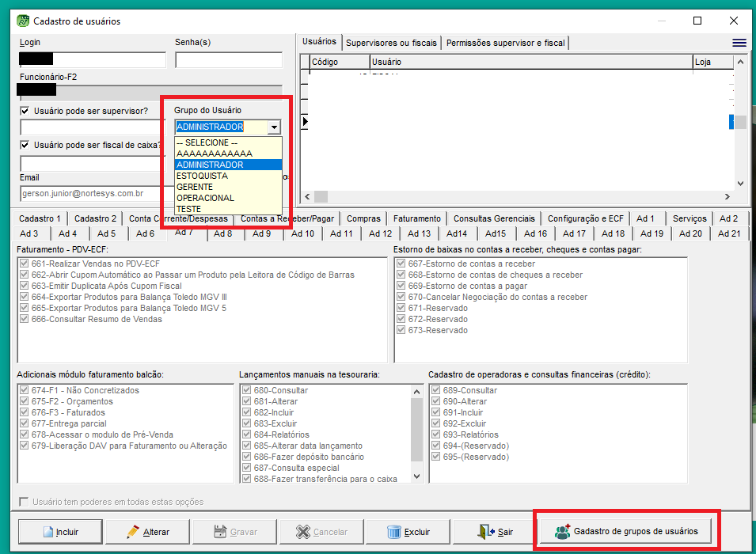Click the Alterar pencil icon
This screenshot has height=554, width=756.
click(x=134, y=532)
